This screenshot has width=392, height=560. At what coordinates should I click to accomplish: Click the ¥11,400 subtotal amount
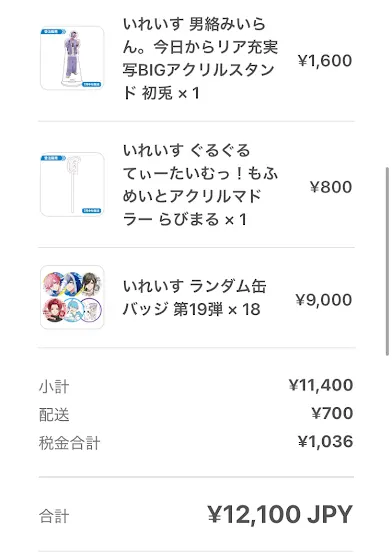pyautogui.click(x=321, y=385)
